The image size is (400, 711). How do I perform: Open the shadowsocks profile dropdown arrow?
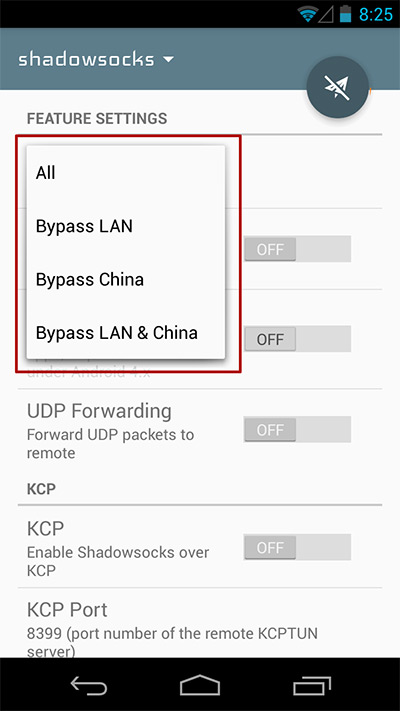coord(168,59)
